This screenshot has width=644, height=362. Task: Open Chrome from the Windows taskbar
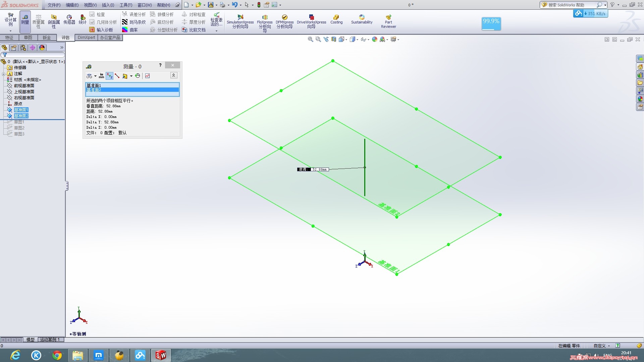57,355
